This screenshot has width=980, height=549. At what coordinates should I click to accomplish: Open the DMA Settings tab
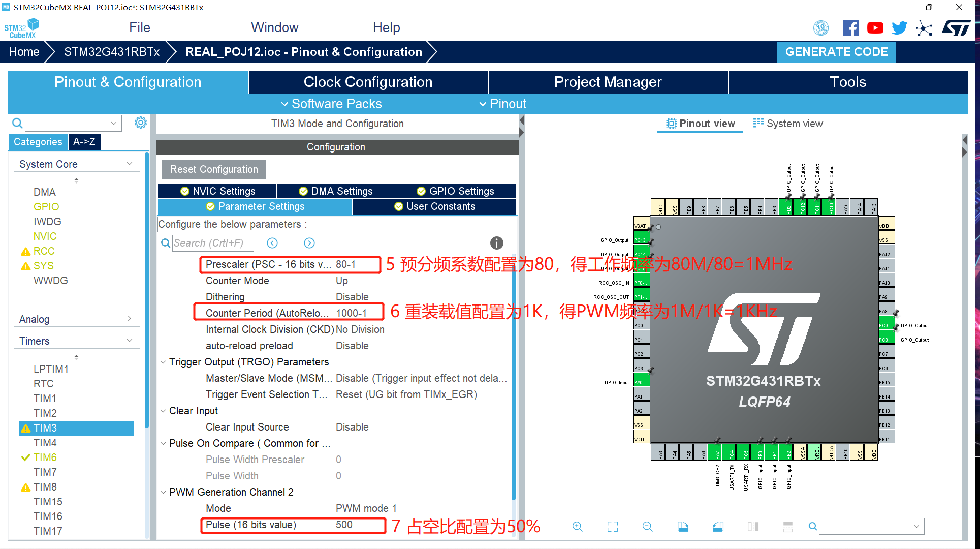click(x=335, y=191)
